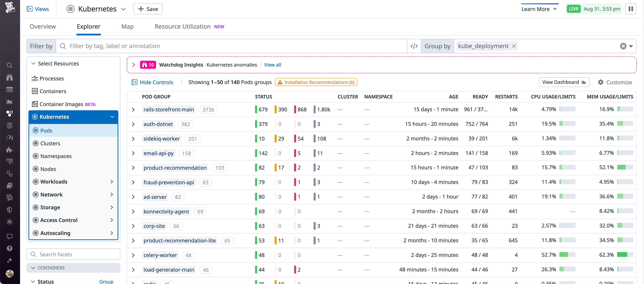Viewport: 644px width, 284px height.
Task: Click View Dashboard button
Action: [x=564, y=82]
